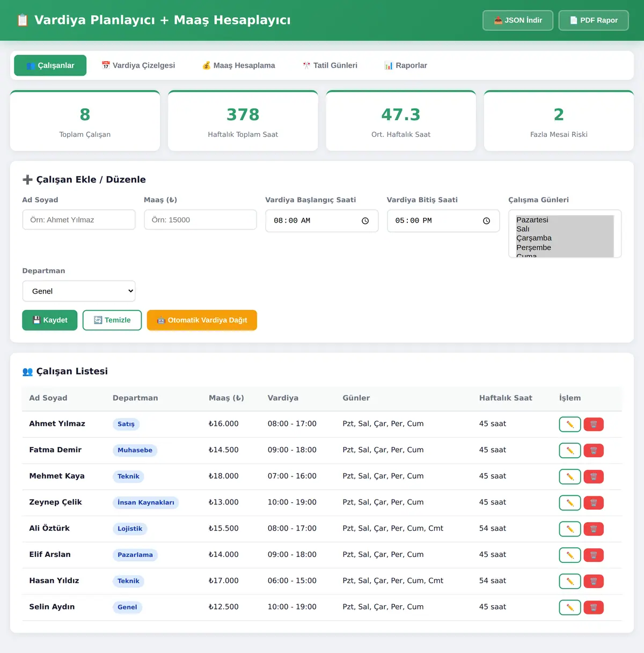This screenshot has width=644, height=653.
Task: Show the Raporlar tab
Action: (406, 65)
